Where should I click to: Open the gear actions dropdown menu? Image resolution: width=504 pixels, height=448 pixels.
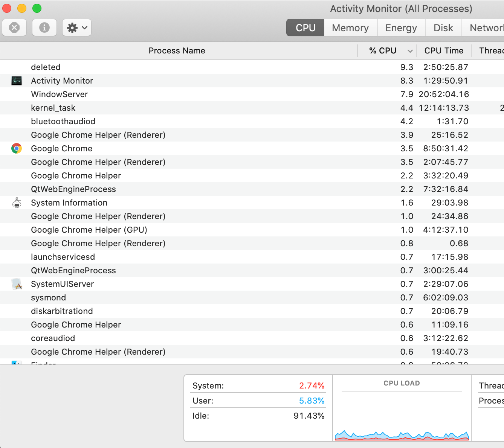point(77,27)
